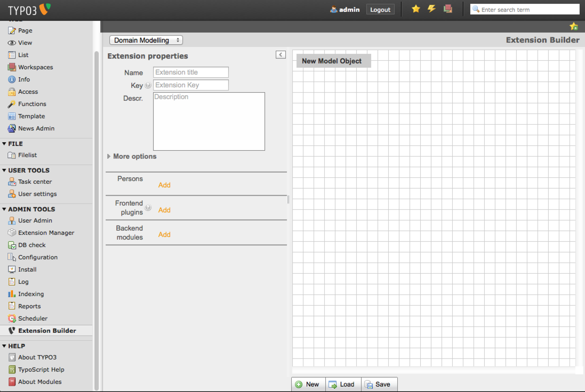
Task: Open the Filelist module
Action: (x=27, y=155)
